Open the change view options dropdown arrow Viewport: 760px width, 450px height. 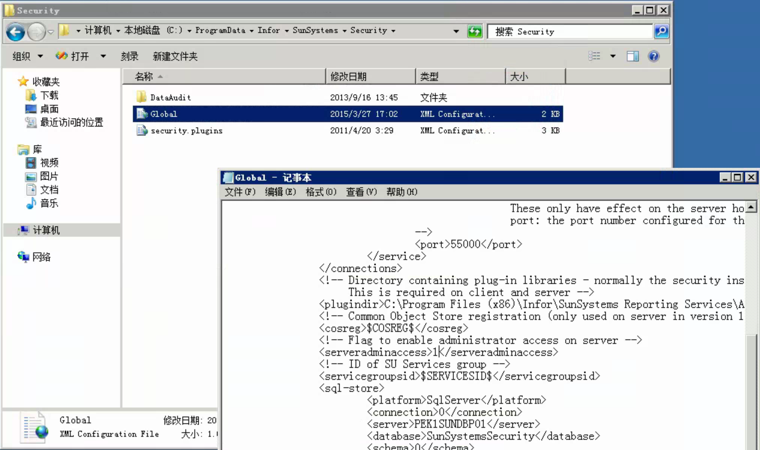point(613,57)
